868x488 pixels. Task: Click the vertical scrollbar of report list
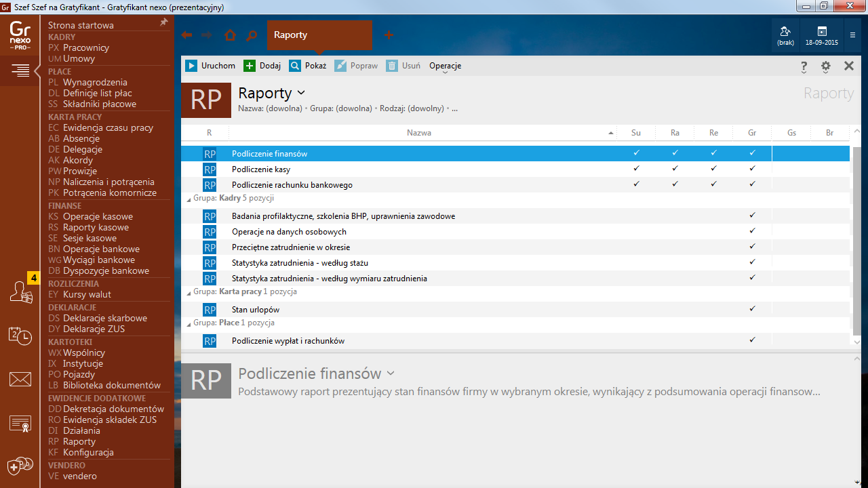click(856, 237)
